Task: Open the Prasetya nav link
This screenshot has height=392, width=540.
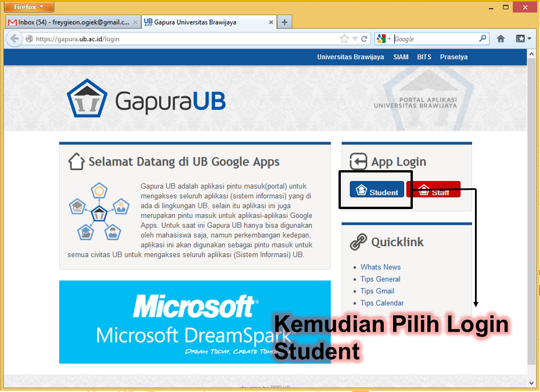Action: click(453, 57)
